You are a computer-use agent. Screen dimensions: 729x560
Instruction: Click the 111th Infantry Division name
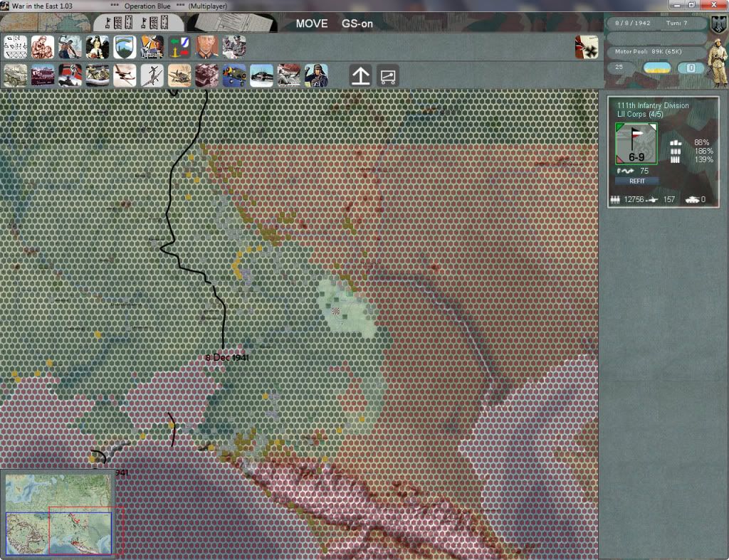(x=653, y=105)
